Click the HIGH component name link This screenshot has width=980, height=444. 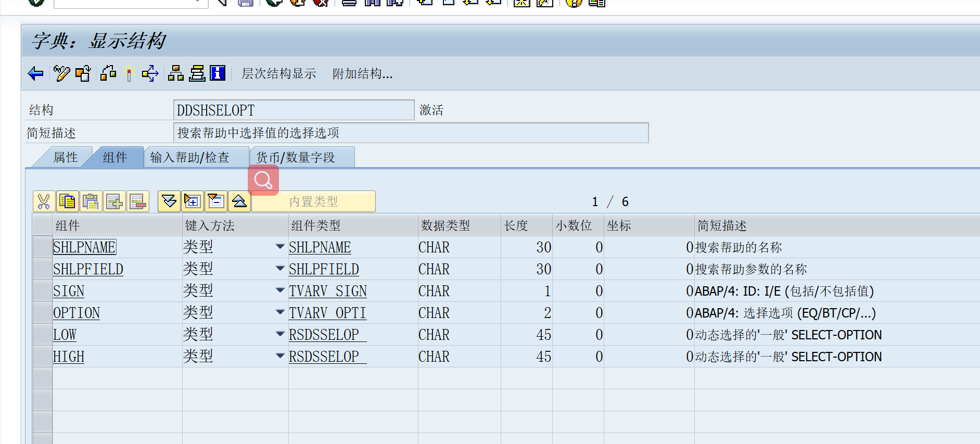point(69,357)
